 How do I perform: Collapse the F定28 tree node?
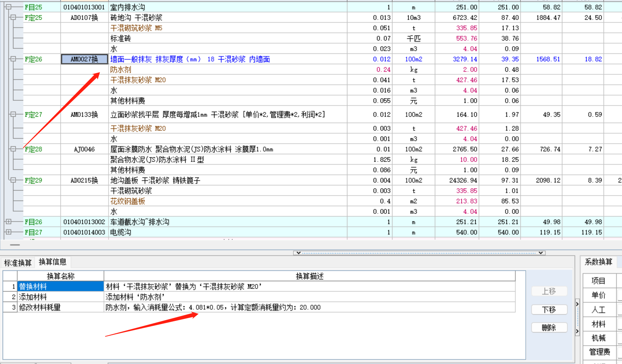point(13,149)
